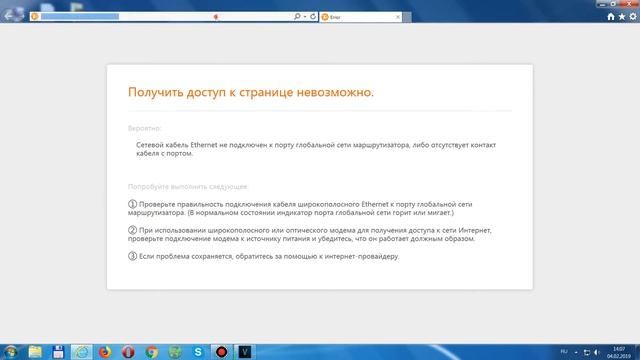The height and width of the screenshot is (360, 640).
Task: Open the floppy disk app on taskbar
Action: [x=58, y=352]
